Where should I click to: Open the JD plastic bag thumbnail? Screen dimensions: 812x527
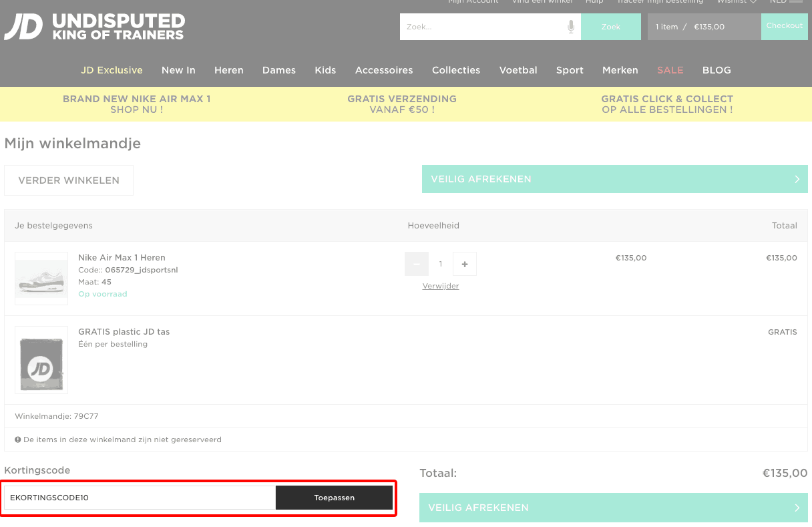pyautogui.click(x=41, y=360)
